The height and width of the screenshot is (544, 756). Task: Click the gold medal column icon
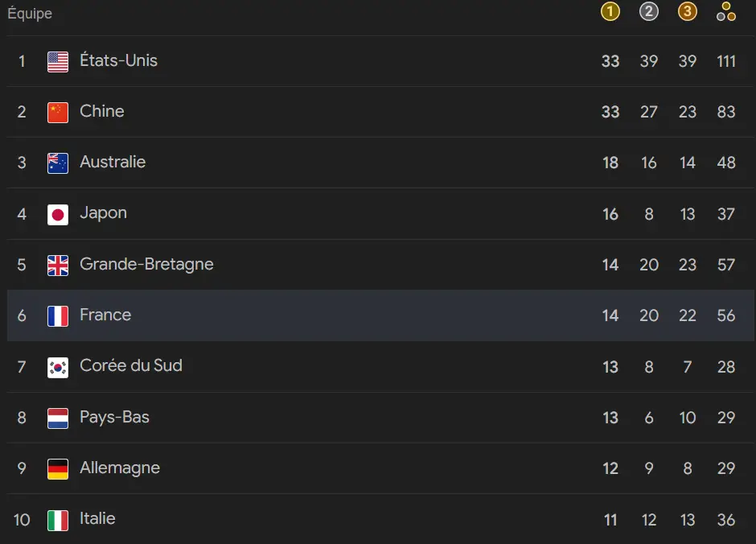click(610, 11)
